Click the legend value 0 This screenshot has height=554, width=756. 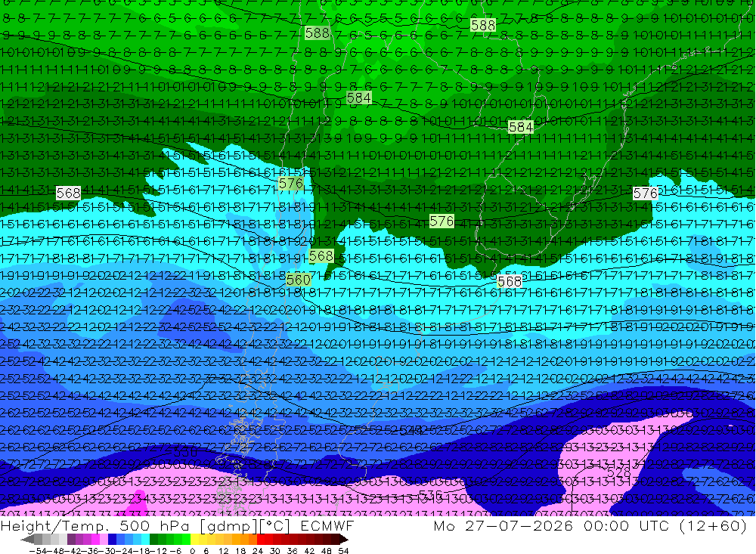(x=192, y=551)
